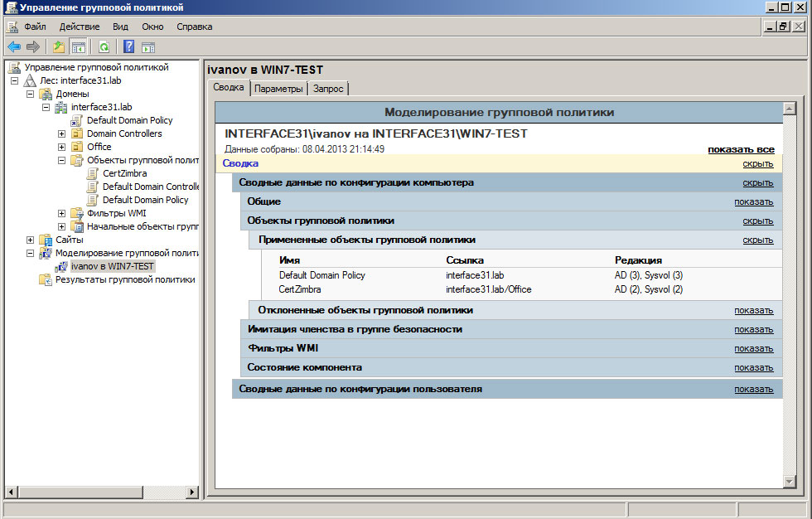Click the show/hide action pane icon
This screenshot has height=519, width=812.
(148, 46)
